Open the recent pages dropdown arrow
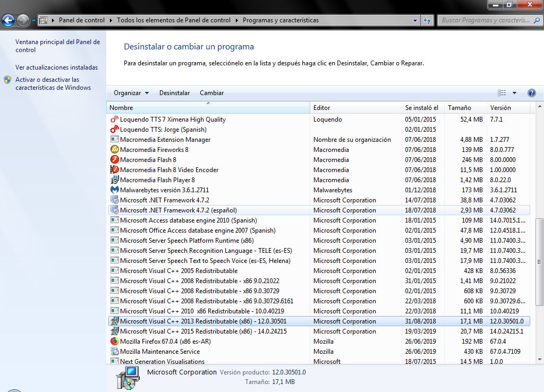Viewport: 544px width, 392px height. 33,21
